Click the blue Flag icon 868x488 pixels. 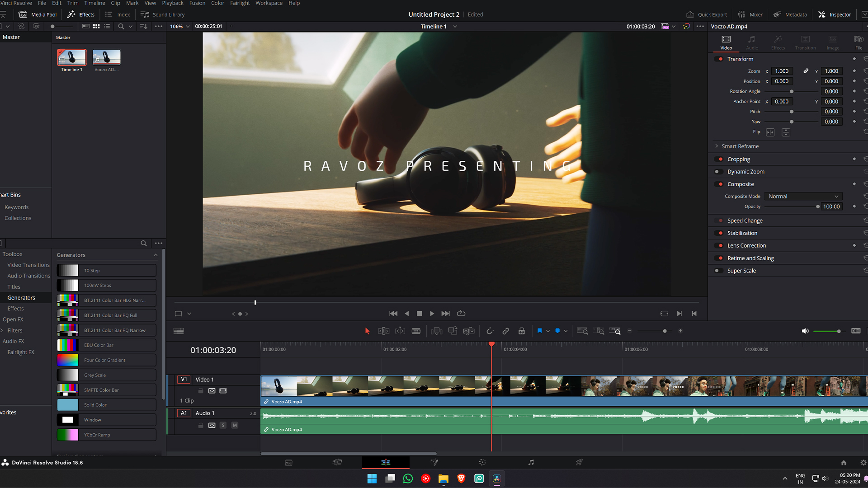539,331
